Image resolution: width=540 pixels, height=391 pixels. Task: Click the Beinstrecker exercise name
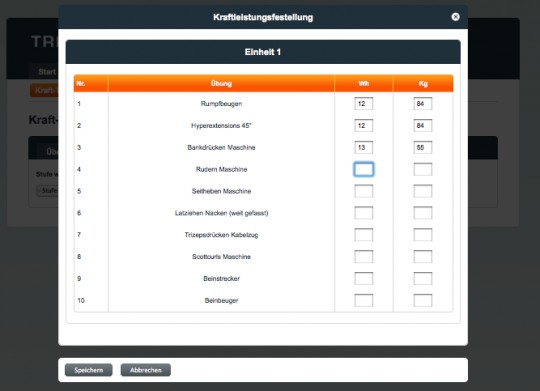point(221,279)
